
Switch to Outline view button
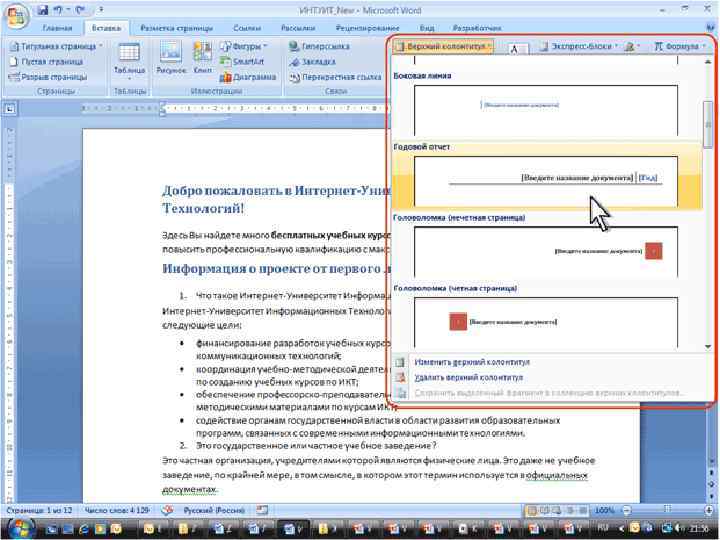[x=570, y=510]
